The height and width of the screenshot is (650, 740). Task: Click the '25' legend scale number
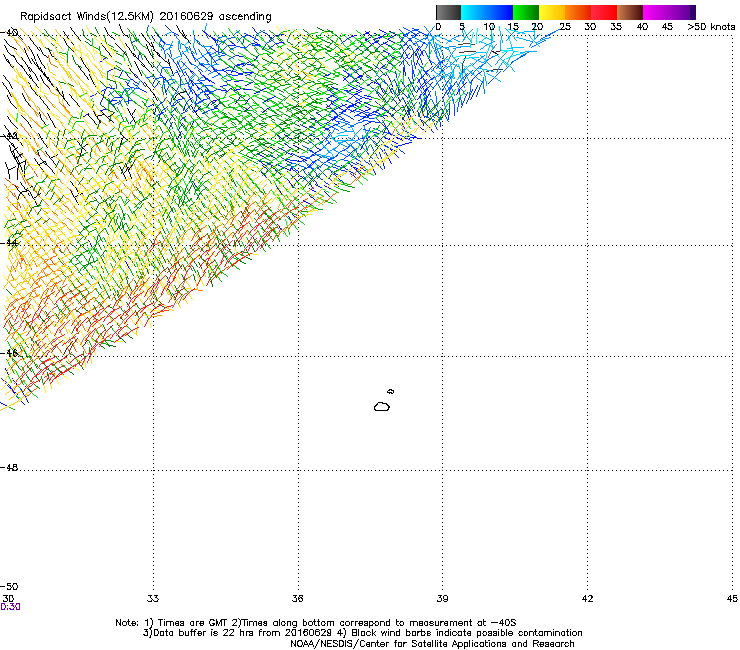coord(565,27)
